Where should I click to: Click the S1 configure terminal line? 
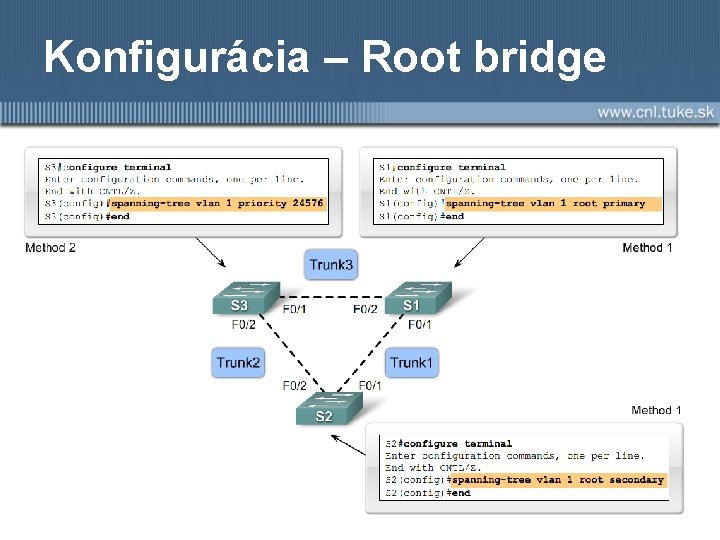coord(442,167)
